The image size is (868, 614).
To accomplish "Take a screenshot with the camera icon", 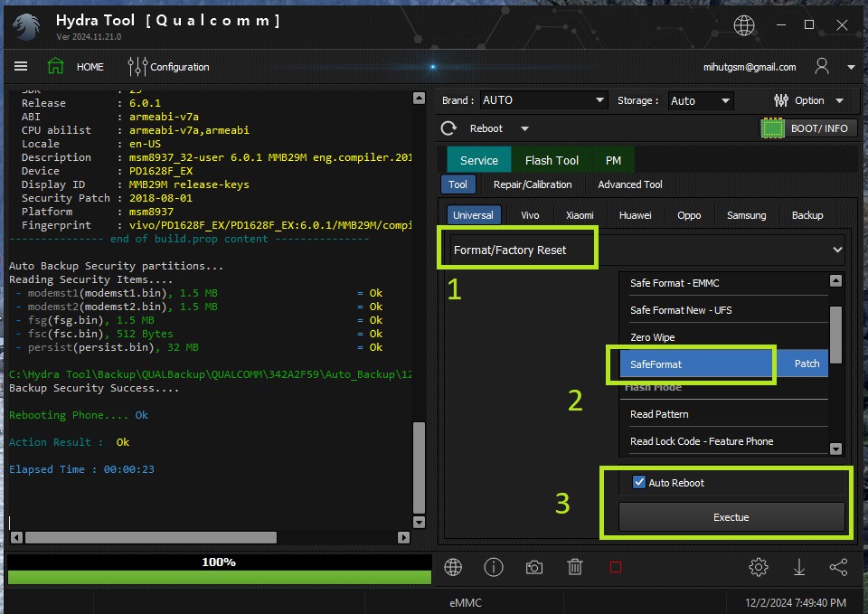I will pos(534,567).
